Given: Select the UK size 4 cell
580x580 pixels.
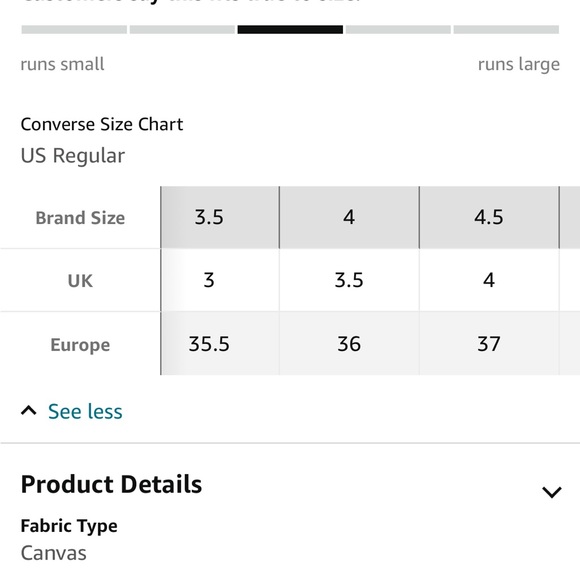Looking at the screenshot, I should click(489, 280).
